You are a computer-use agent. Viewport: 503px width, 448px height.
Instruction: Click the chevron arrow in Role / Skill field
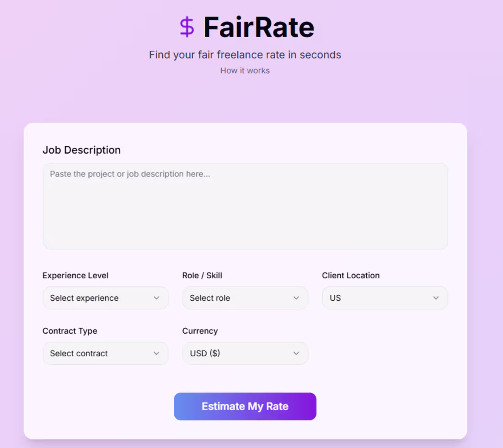(x=296, y=298)
